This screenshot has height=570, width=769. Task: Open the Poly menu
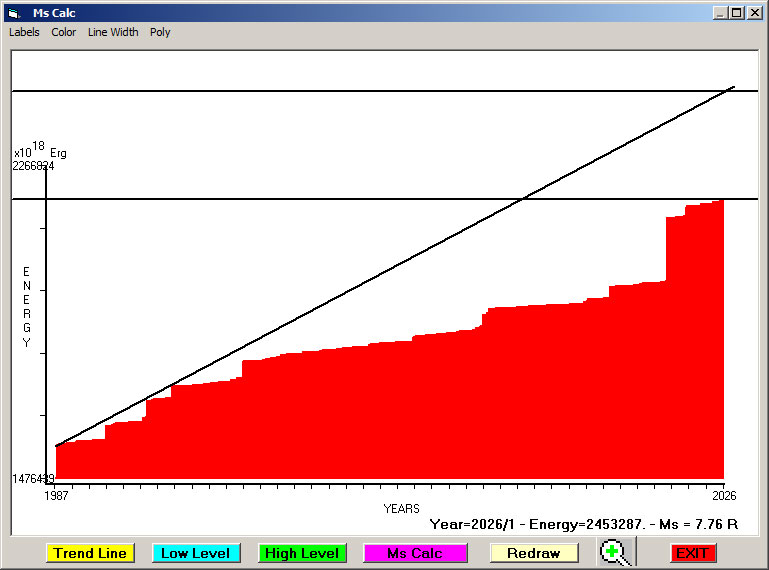pos(160,32)
